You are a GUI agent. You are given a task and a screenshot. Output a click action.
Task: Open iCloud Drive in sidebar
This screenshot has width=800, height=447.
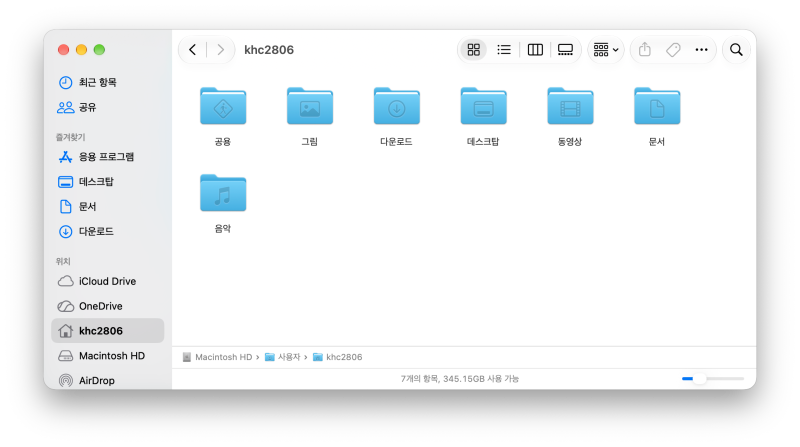click(x=108, y=281)
